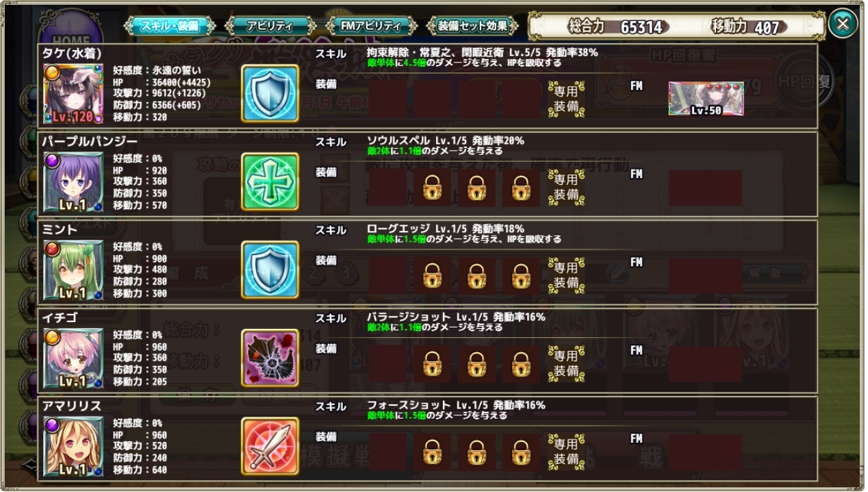Click ミント's blue shield ability icon
The image size is (868, 492).
[x=270, y=270]
